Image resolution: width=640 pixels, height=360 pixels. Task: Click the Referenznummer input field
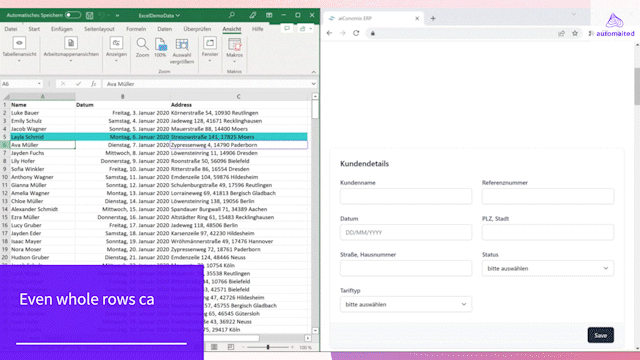(x=548, y=196)
